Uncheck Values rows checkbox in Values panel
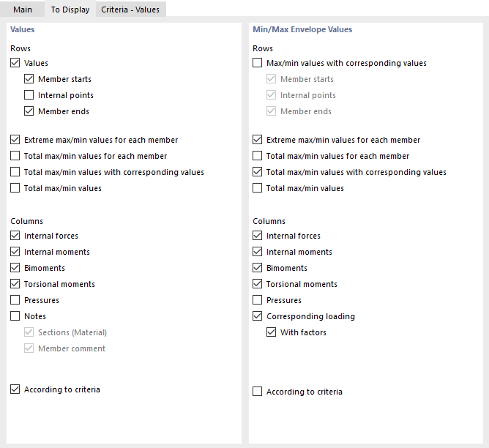The width and height of the screenshot is (489, 448). (x=15, y=63)
